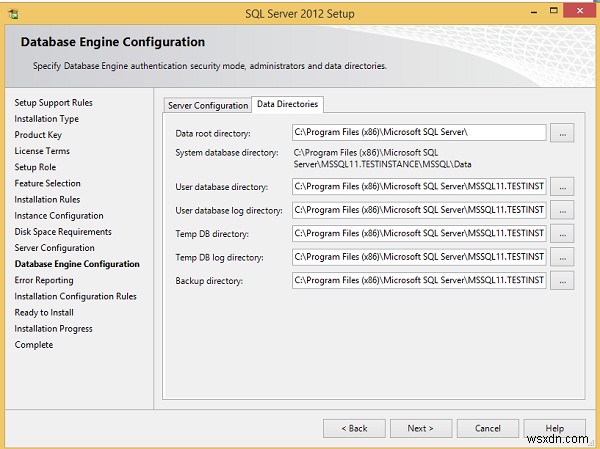The height and width of the screenshot is (449, 600).
Task: Open Help for this setup page
Action: pyautogui.click(x=555, y=428)
